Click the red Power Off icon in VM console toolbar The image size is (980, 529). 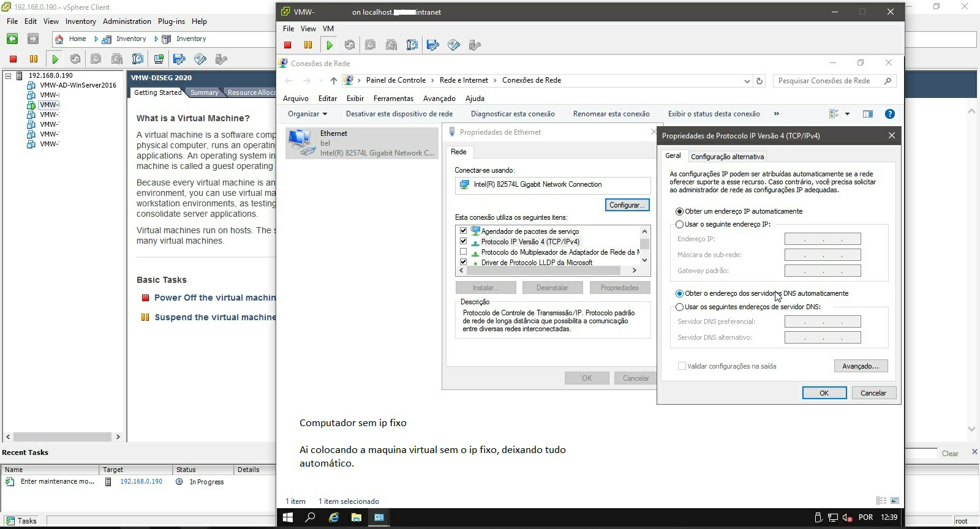tap(288, 45)
